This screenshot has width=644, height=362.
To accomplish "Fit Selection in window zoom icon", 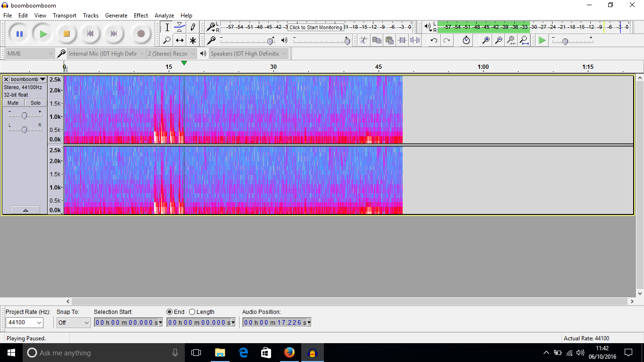I will (511, 40).
